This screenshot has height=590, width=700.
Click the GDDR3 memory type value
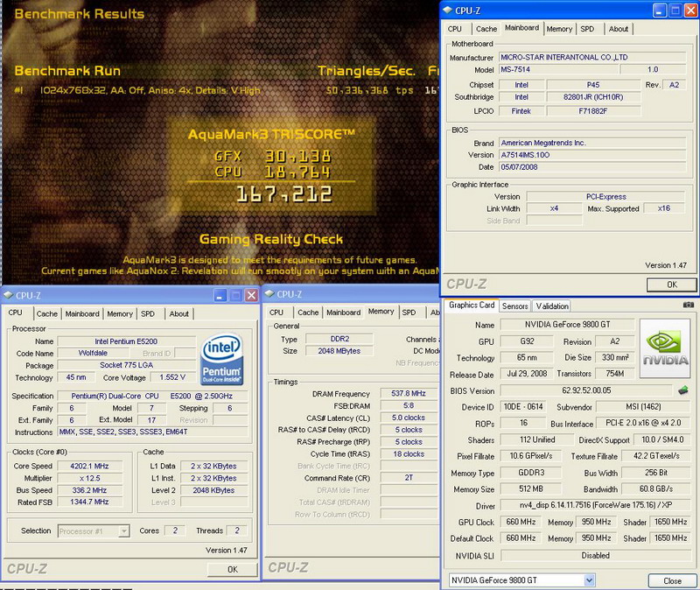pyautogui.click(x=531, y=473)
